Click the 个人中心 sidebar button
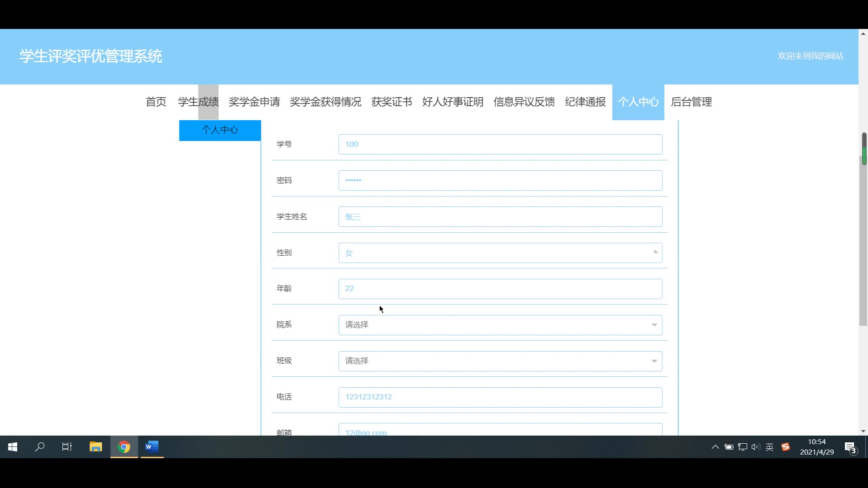 (x=220, y=130)
